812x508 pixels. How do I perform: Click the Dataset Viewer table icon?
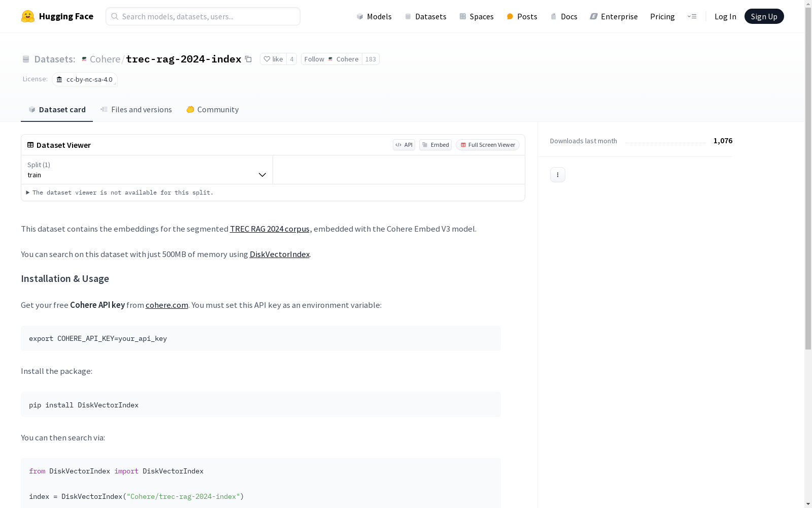30,145
